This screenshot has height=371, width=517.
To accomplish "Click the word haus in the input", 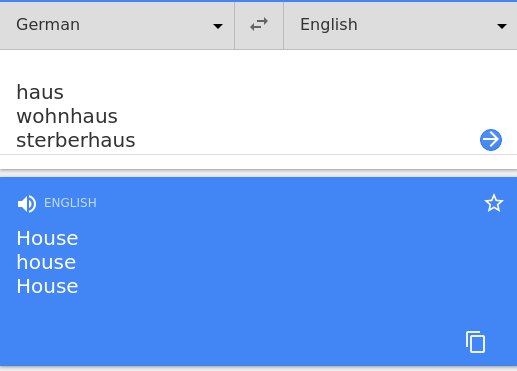I will point(40,92).
